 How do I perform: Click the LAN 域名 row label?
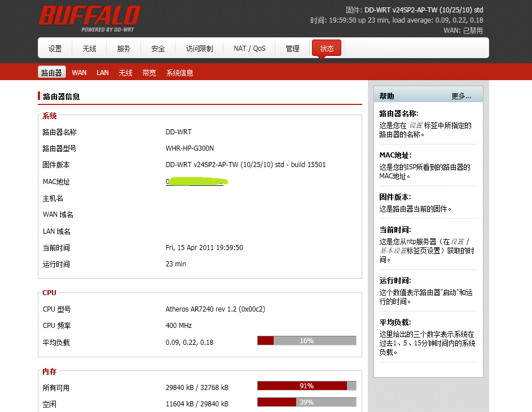(x=56, y=231)
